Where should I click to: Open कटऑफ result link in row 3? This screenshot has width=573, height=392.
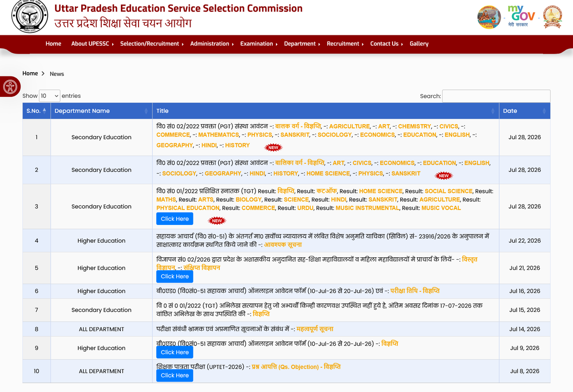tap(327, 191)
